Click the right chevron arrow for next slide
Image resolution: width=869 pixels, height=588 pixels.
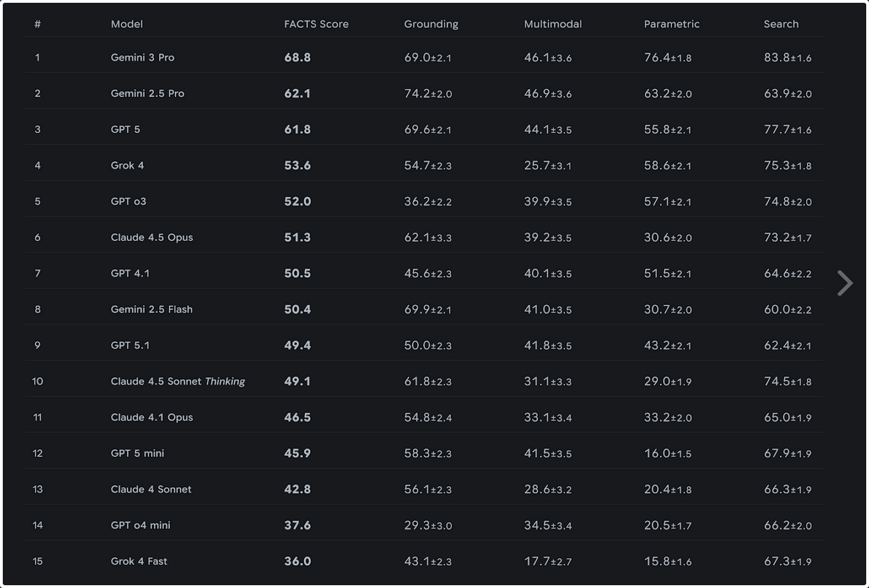point(845,283)
